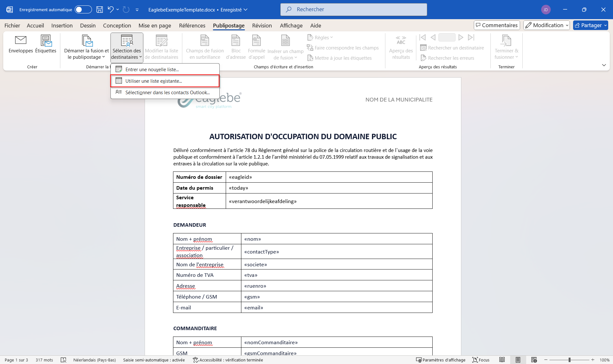Open the Révision tab

click(x=262, y=26)
